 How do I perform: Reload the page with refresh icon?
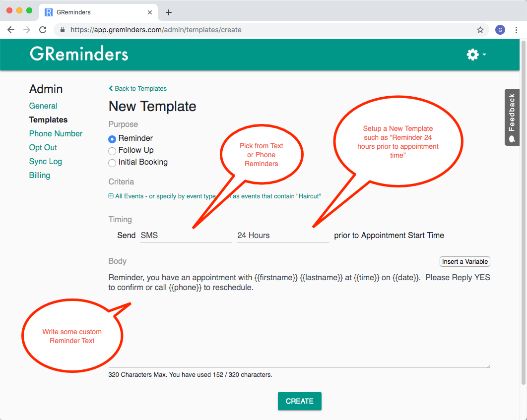point(43,30)
